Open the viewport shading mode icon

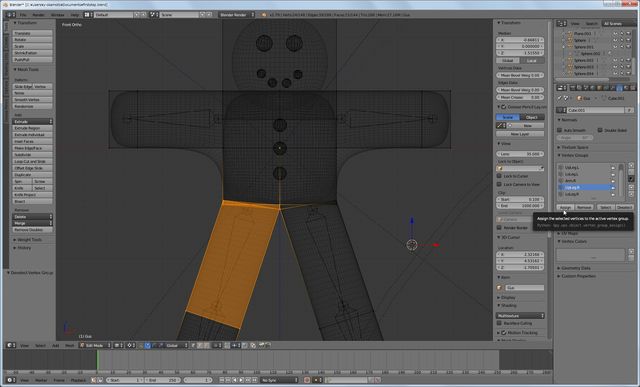(118, 345)
